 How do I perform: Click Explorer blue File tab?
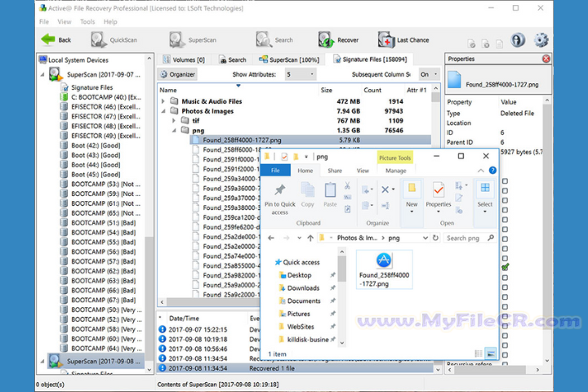coord(275,171)
